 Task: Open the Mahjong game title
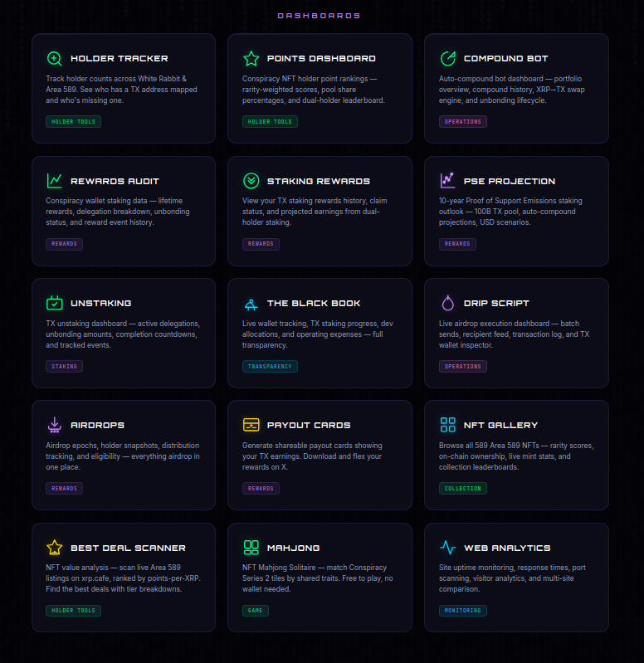point(294,548)
